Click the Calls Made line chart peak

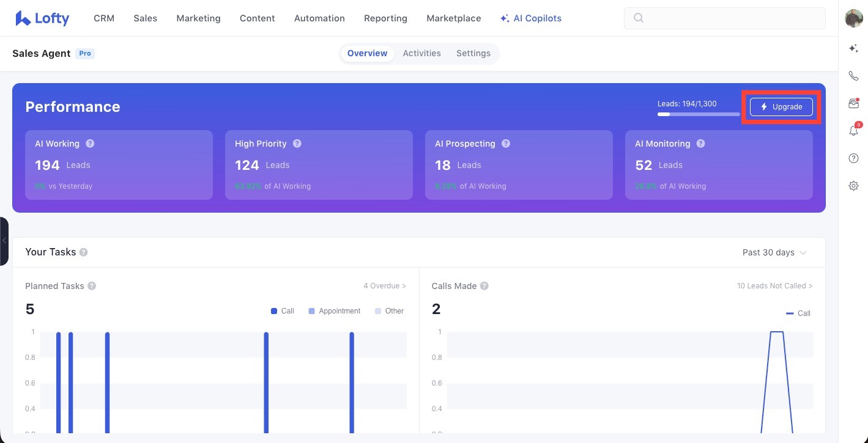pos(777,332)
